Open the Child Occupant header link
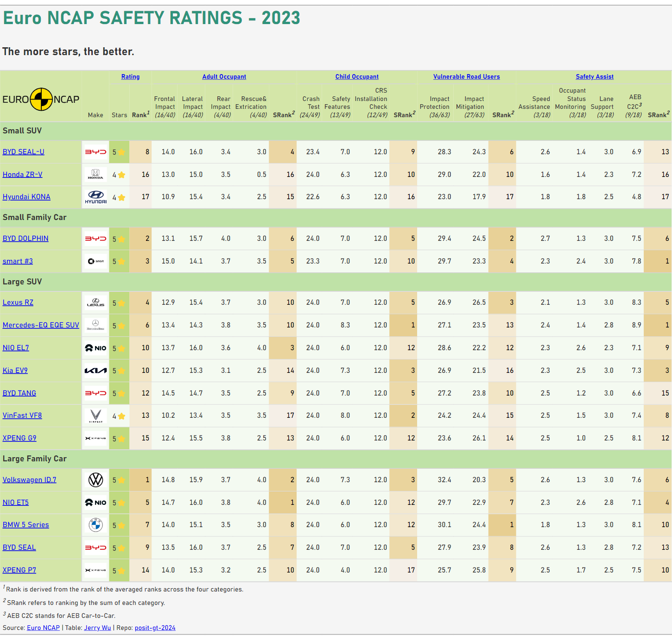 point(357,77)
